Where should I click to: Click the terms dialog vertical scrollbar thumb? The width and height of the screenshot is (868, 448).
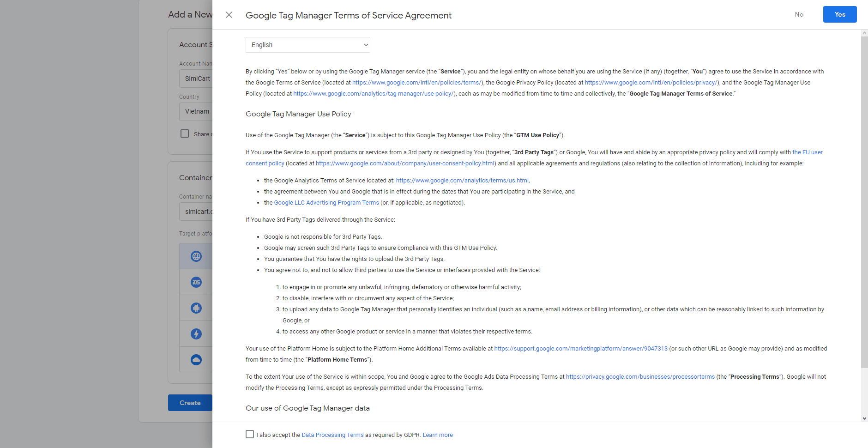pyautogui.click(x=864, y=202)
